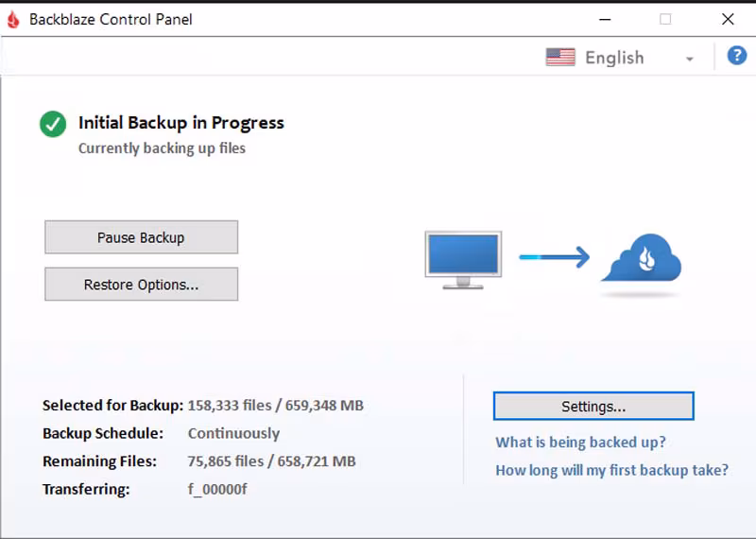756x539 pixels.
Task: Click the green checkmark status icon
Action: pyautogui.click(x=53, y=124)
